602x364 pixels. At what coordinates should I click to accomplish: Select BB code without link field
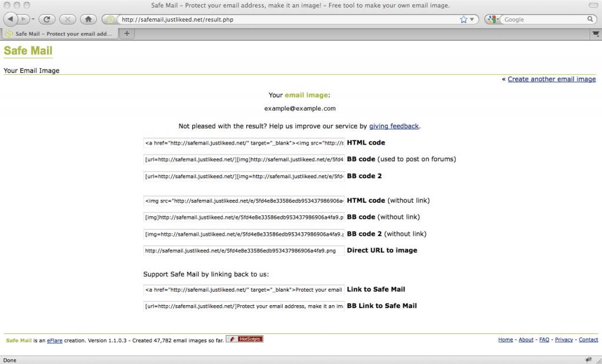pyautogui.click(x=244, y=218)
